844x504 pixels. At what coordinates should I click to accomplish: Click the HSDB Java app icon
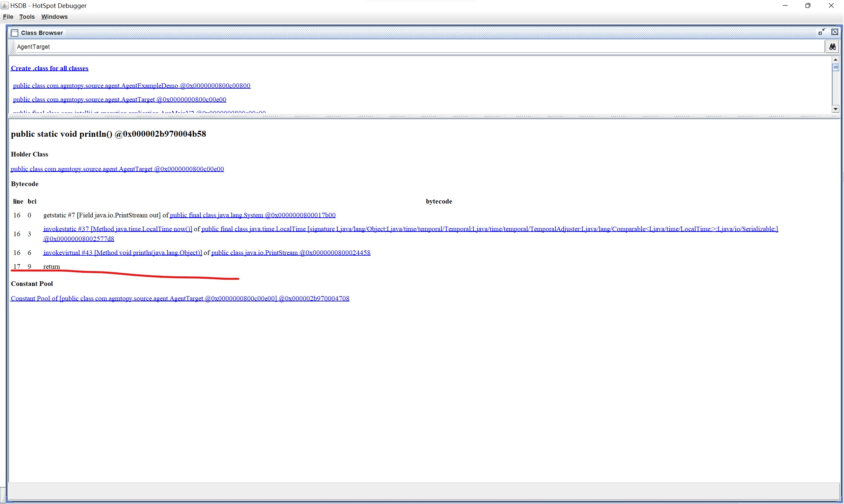4,5
